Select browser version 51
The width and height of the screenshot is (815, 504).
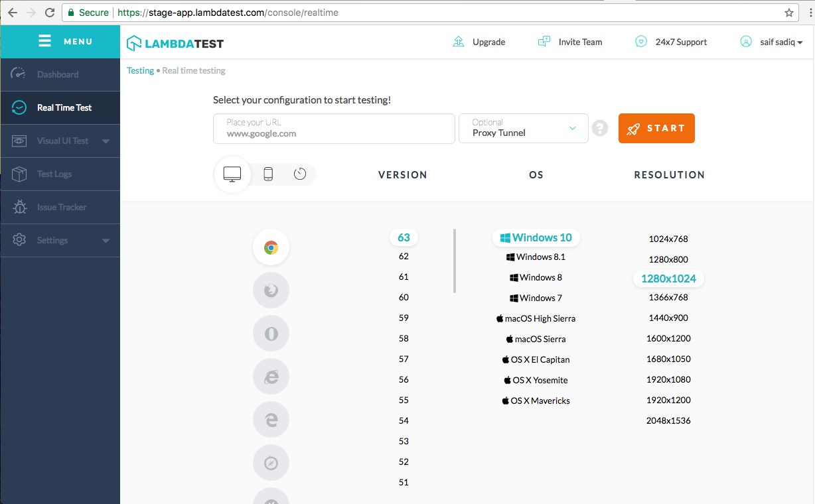[404, 483]
